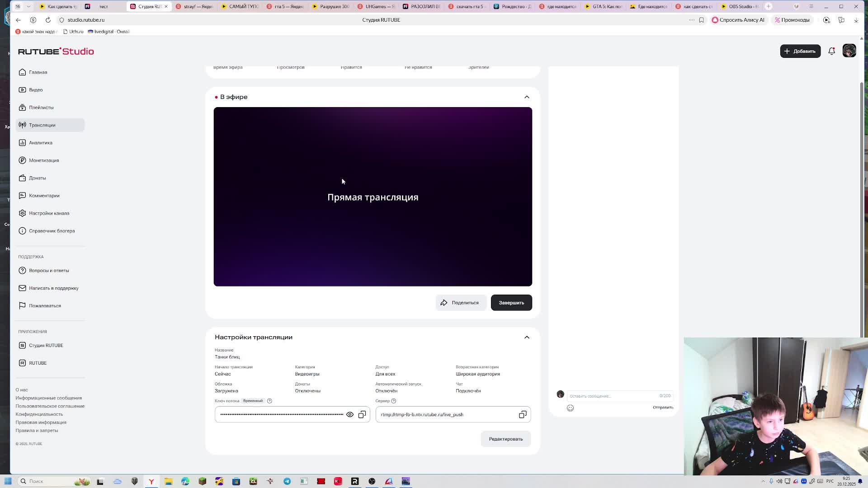Image resolution: width=868 pixels, height=488 pixels.
Task: Click stream key help question icon
Action: tap(269, 401)
